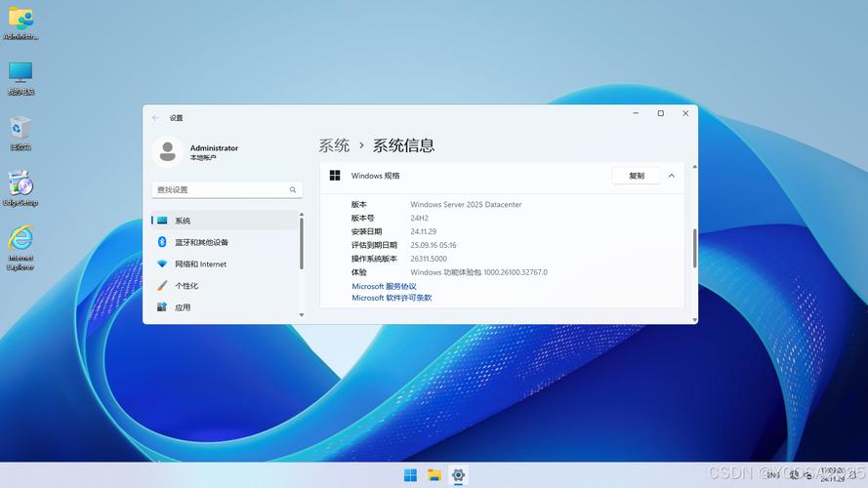Open 网络和 Internet in the sidebar
Image resolution: width=868 pixels, height=488 pixels.
225,264
